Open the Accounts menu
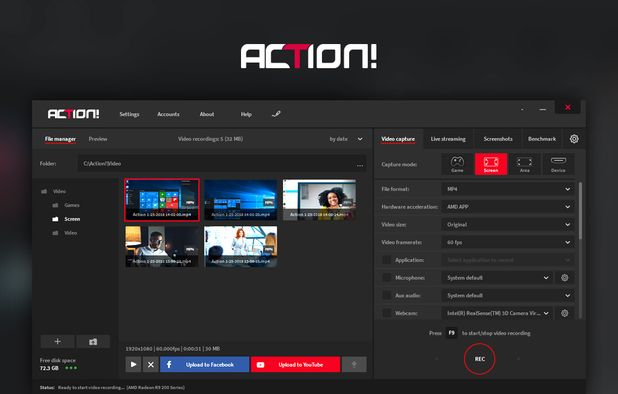Image resolution: width=618 pixels, height=394 pixels. (168, 114)
